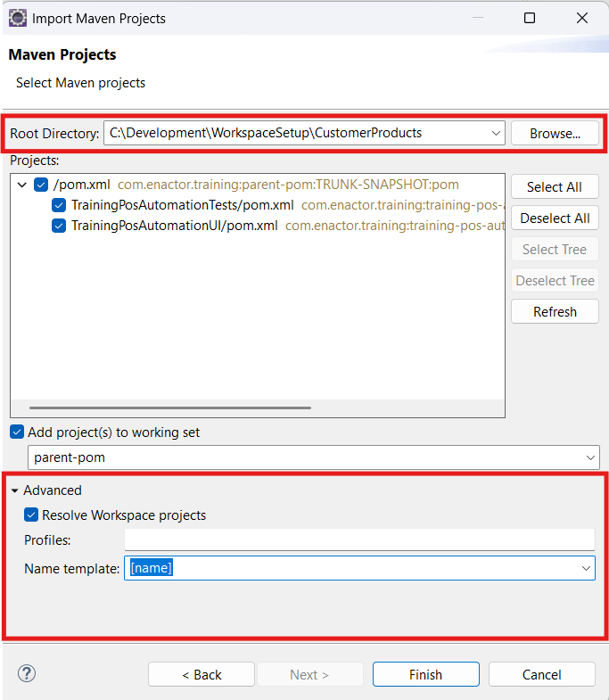Uncheck Resolve Workspace projects
This screenshot has height=700, width=609.
[31, 515]
